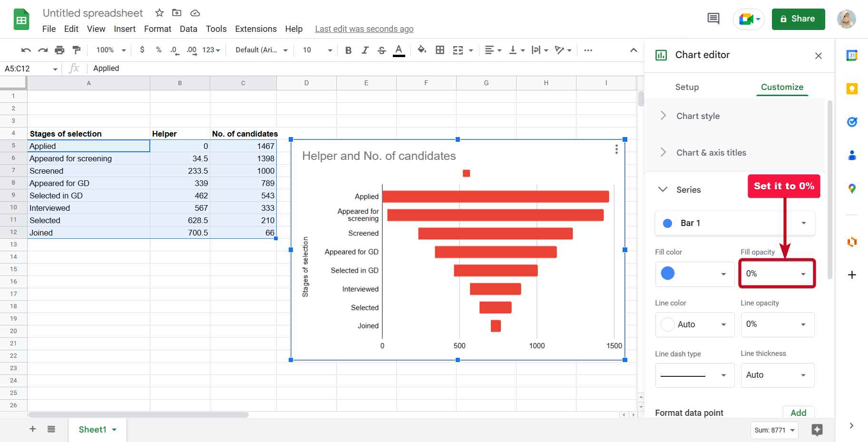Open chart three-dot options menu
Viewport: 868px width, 442px height.
click(616, 149)
